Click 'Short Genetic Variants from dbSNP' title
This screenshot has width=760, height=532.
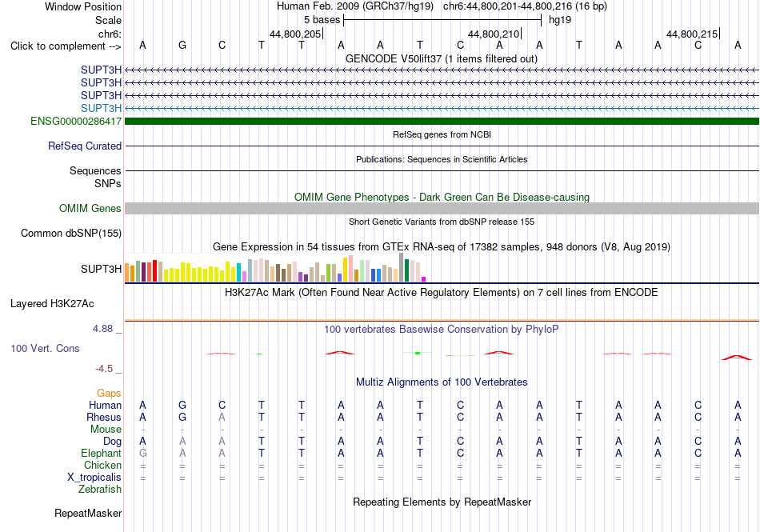(442, 222)
